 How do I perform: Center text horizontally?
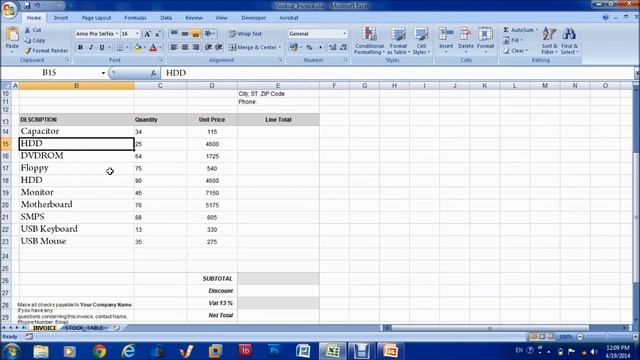[185, 47]
